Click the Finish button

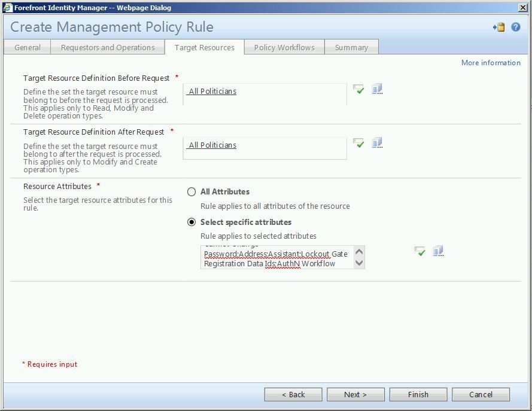click(x=418, y=394)
